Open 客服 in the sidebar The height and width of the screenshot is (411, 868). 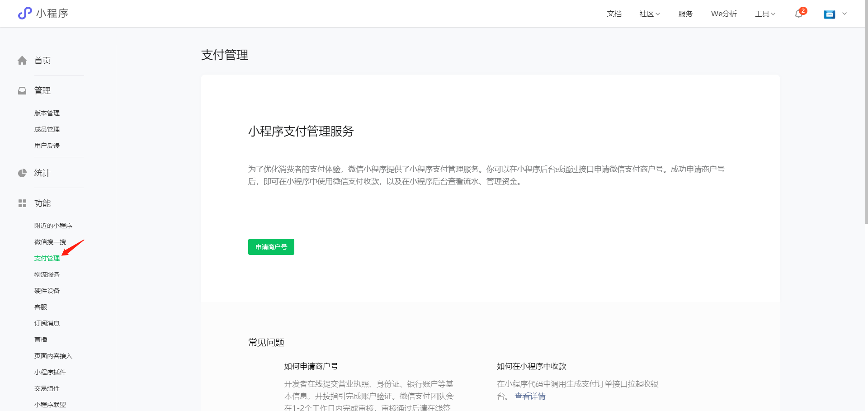pyautogui.click(x=41, y=307)
